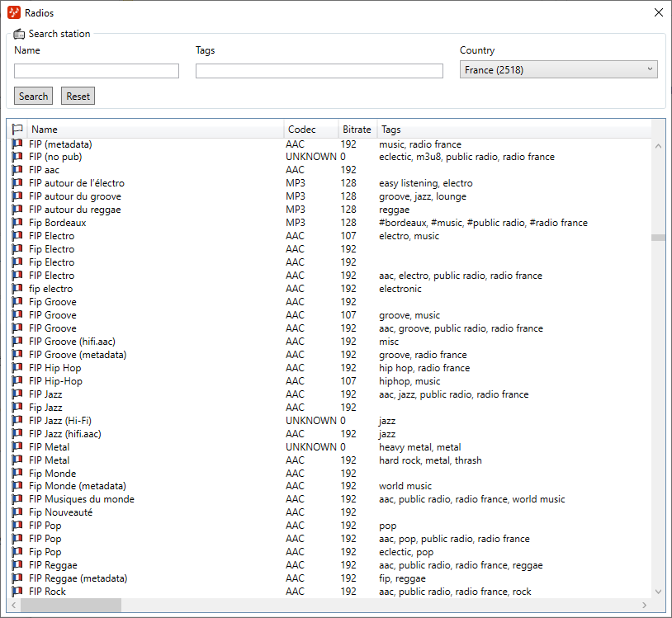Viewport: 672px width, 618px height.
Task: Click the flag icon for FIP Hip-Hop
Action: [x=17, y=381]
